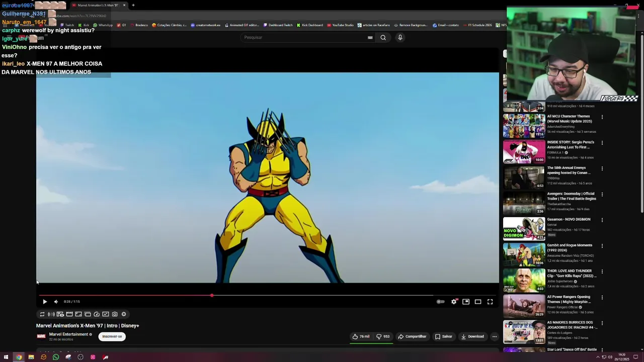Open the Dashboard Twitch bookmark
This screenshot has height=362, width=644.
tap(278, 25)
